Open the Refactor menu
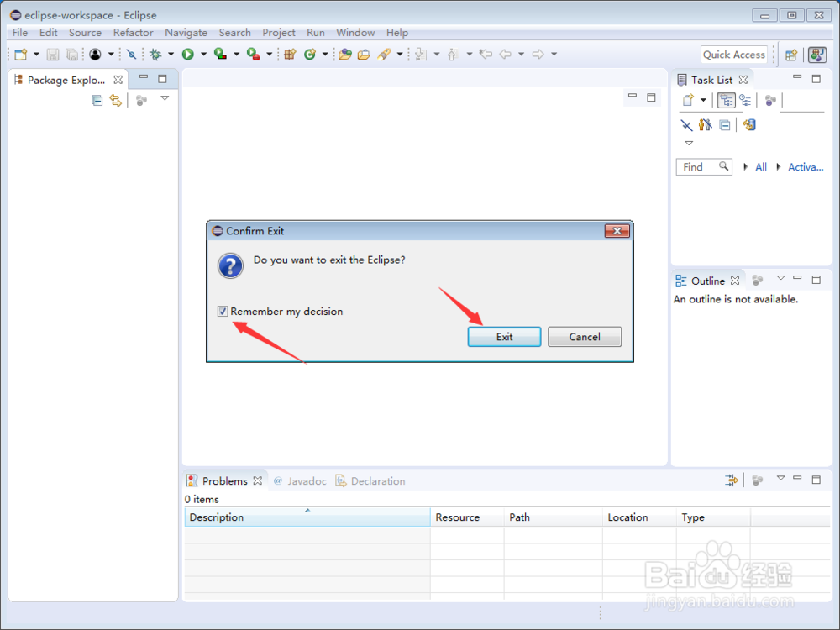840x630 pixels. point(133,33)
